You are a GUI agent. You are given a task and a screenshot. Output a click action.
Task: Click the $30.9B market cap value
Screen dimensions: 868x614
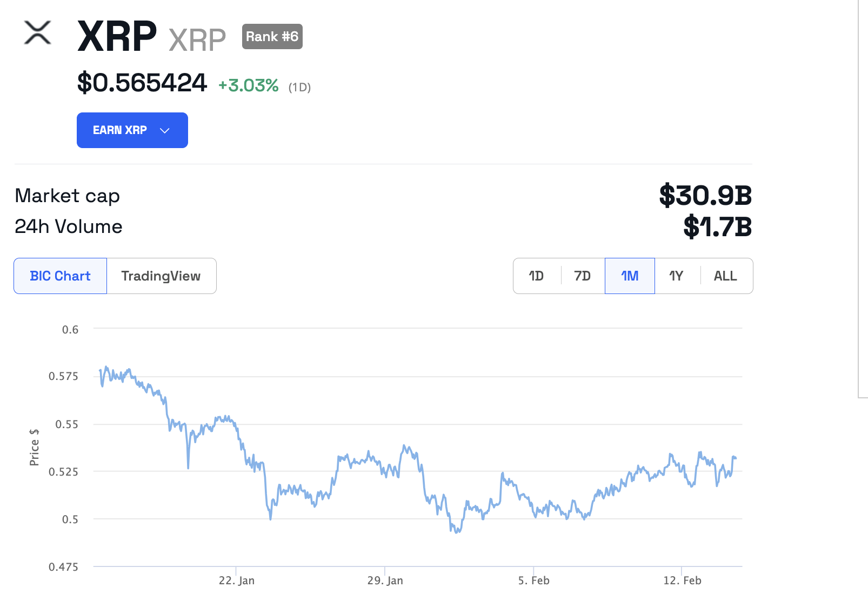pyautogui.click(x=705, y=195)
